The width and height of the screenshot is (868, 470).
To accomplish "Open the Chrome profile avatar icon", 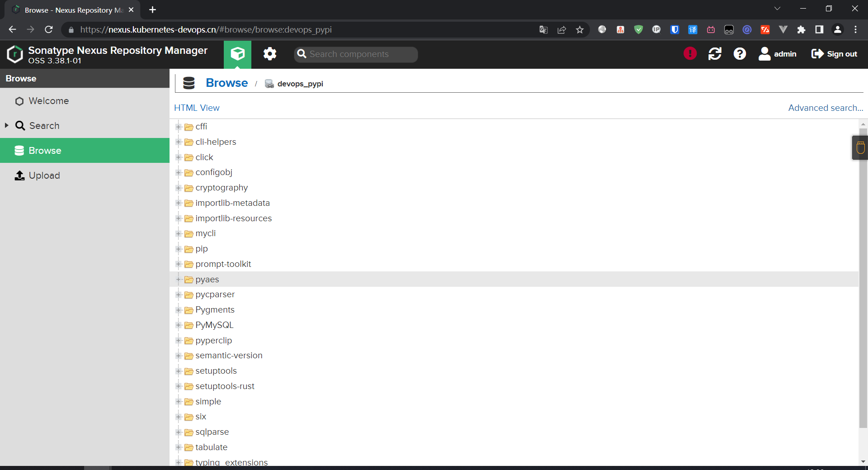I will (x=837, y=30).
